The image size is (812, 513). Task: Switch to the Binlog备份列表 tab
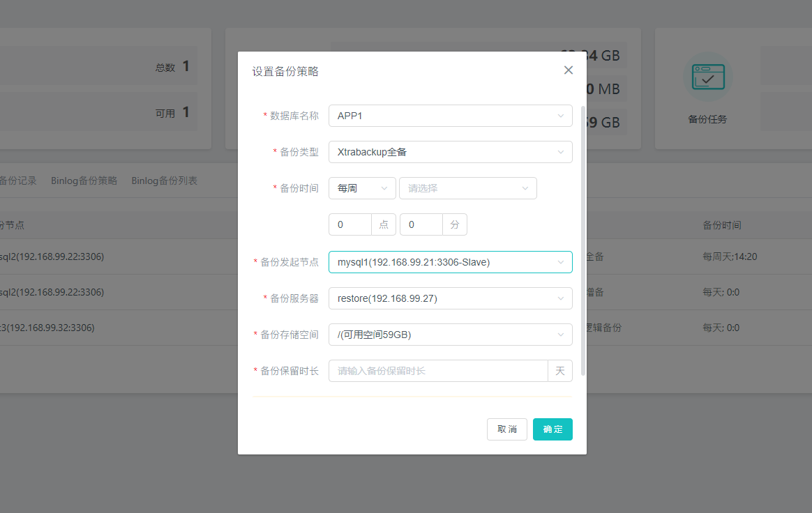coord(164,181)
